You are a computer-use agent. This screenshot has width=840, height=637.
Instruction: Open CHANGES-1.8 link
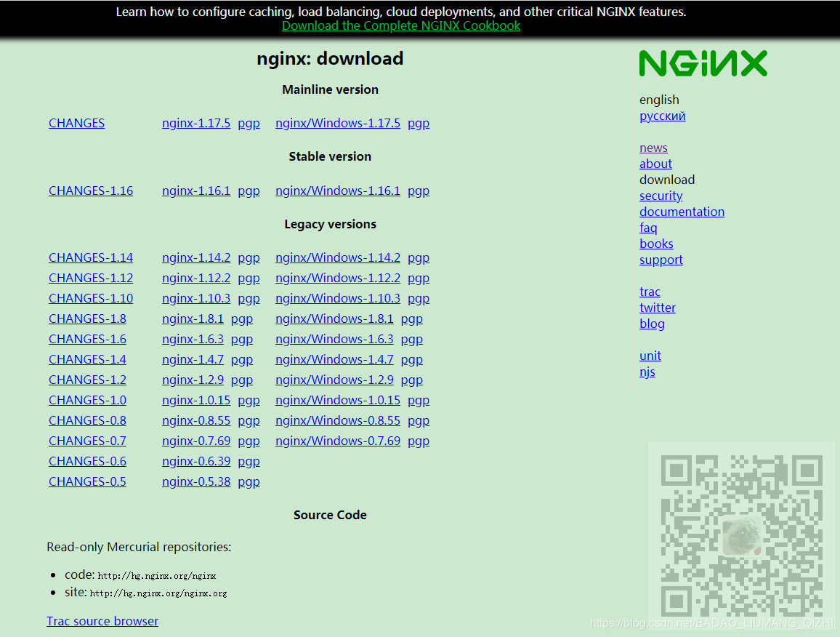tap(87, 319)
